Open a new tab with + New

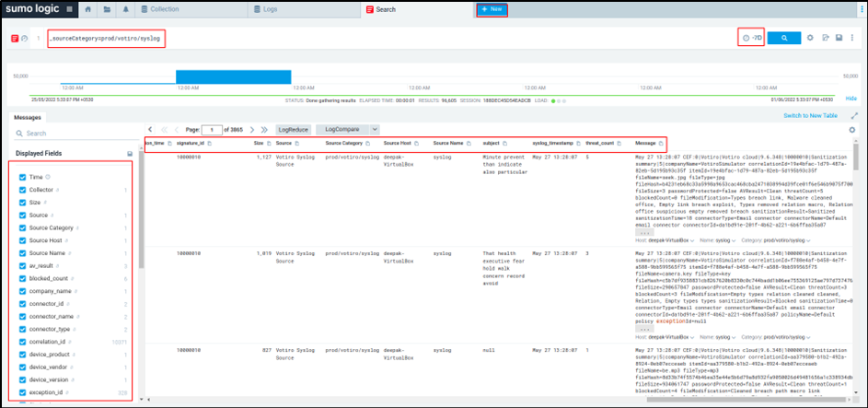click(492, 9)
